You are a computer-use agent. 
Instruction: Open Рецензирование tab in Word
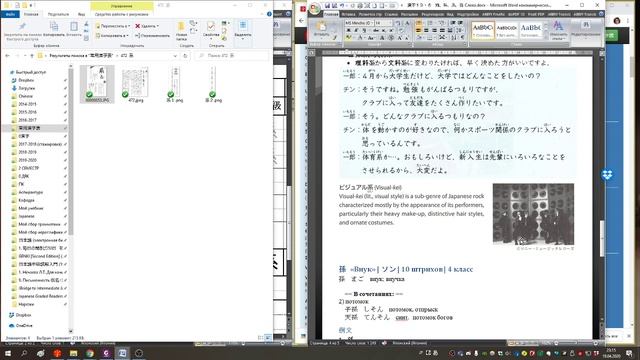coord(433,14)
